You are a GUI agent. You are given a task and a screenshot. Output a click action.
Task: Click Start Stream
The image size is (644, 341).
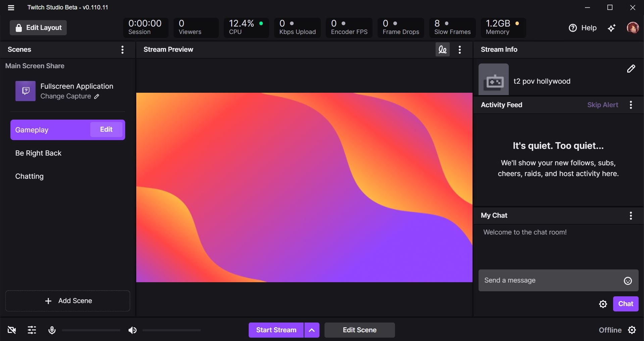(x=276, y=330)
